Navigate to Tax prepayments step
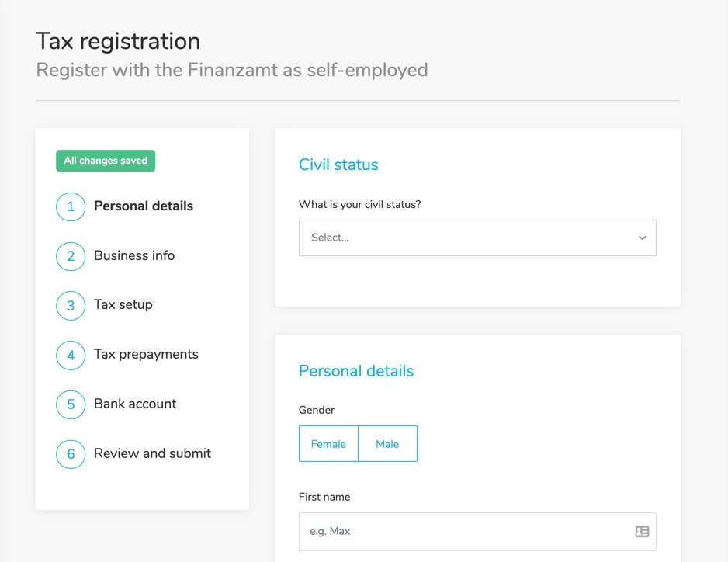 pyautogui.click(x=146, y=354)
